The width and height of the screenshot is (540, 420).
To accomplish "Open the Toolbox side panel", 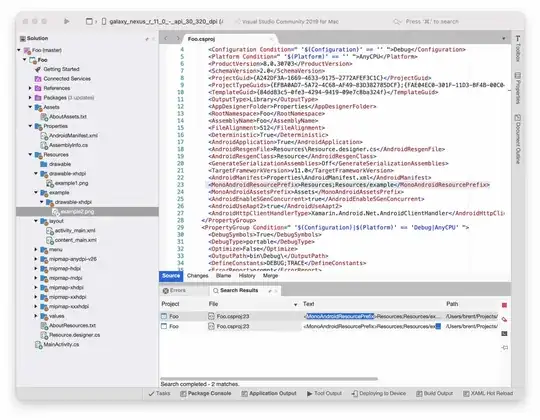I will 518,49.
